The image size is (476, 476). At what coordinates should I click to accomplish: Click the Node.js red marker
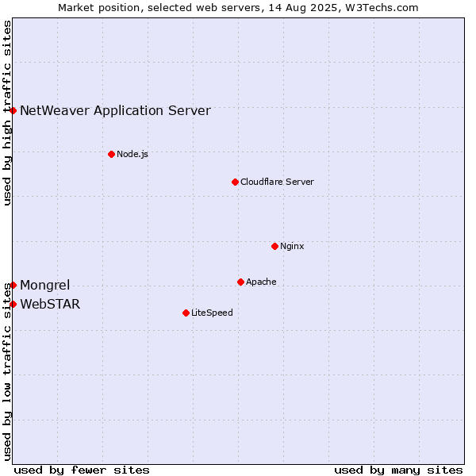pos(111,154)
